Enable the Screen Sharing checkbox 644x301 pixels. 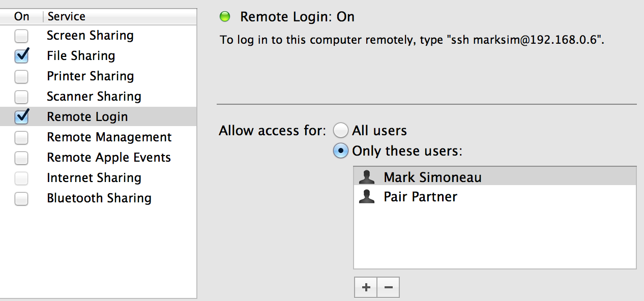[x=21, y=36]
